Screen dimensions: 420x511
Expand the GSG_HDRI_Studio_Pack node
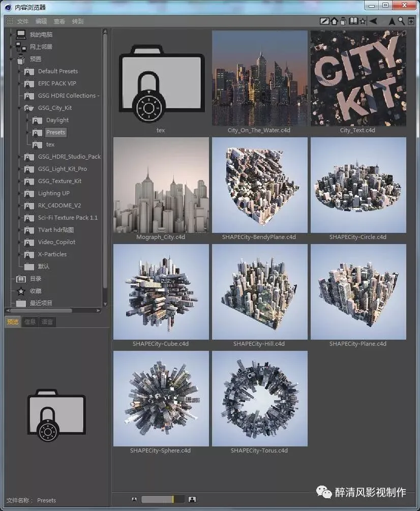(x=19, y=157)
